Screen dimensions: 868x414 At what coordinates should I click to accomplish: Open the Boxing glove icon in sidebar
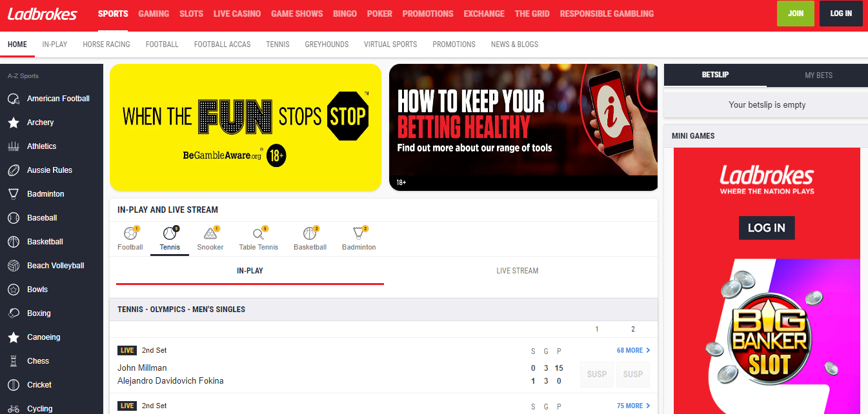click(x=13, y=313)
